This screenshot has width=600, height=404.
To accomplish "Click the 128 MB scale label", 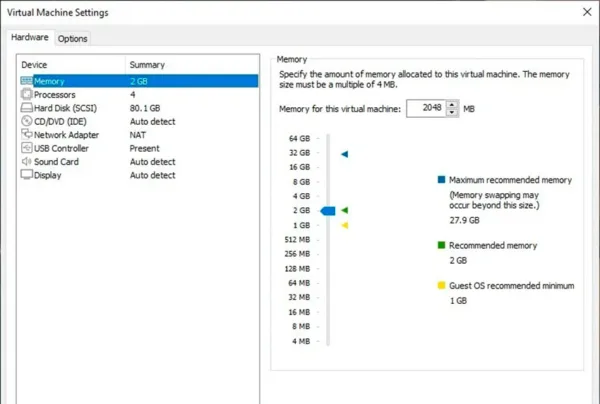I will pos(297,269).
